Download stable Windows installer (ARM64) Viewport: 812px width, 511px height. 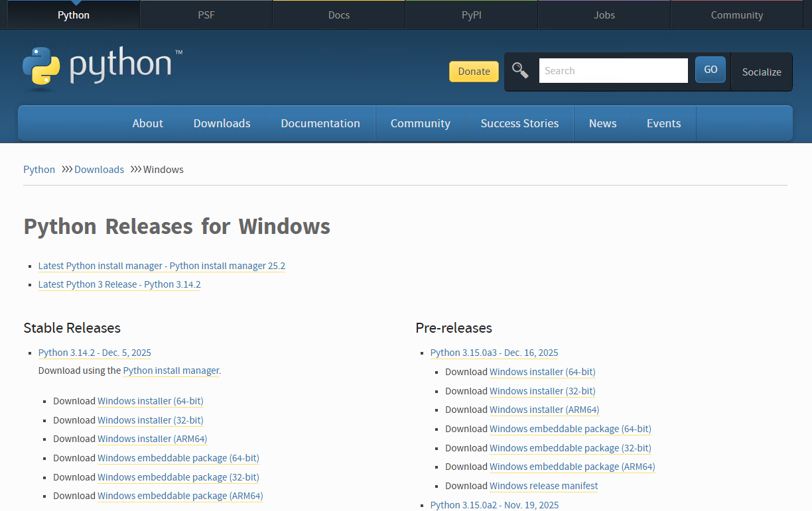153,439
